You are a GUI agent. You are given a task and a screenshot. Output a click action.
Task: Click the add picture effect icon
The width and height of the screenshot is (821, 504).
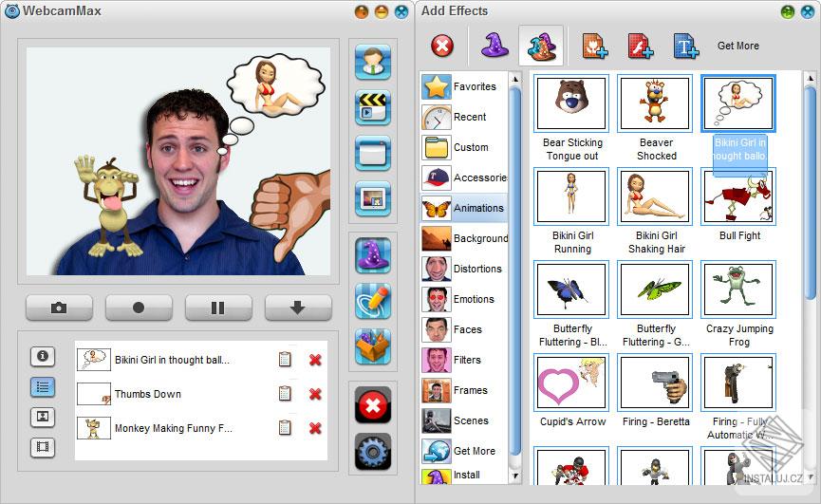pyautogui.click(x=595, y=47)
